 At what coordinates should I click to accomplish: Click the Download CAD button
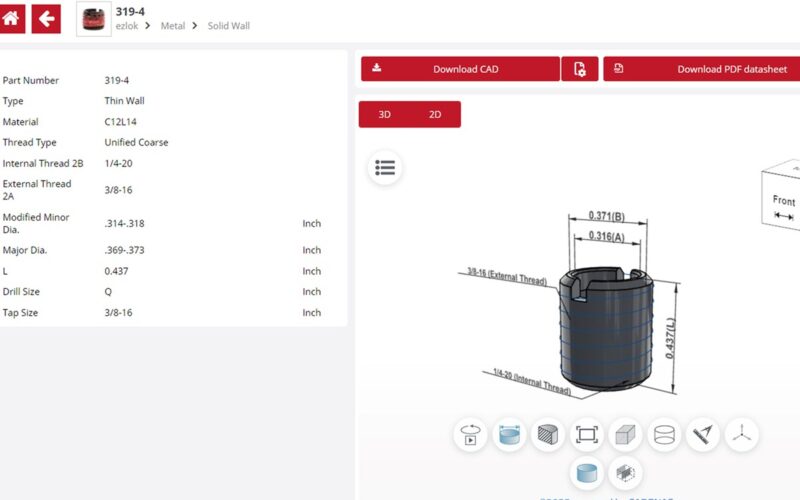pos(460,69)
